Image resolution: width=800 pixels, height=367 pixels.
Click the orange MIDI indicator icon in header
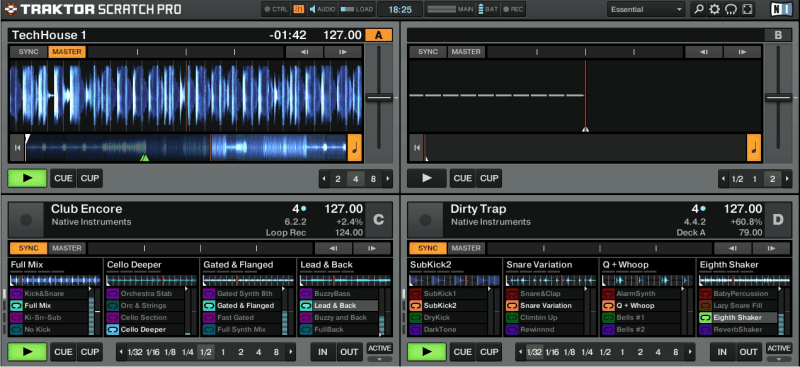pos(298,9)
